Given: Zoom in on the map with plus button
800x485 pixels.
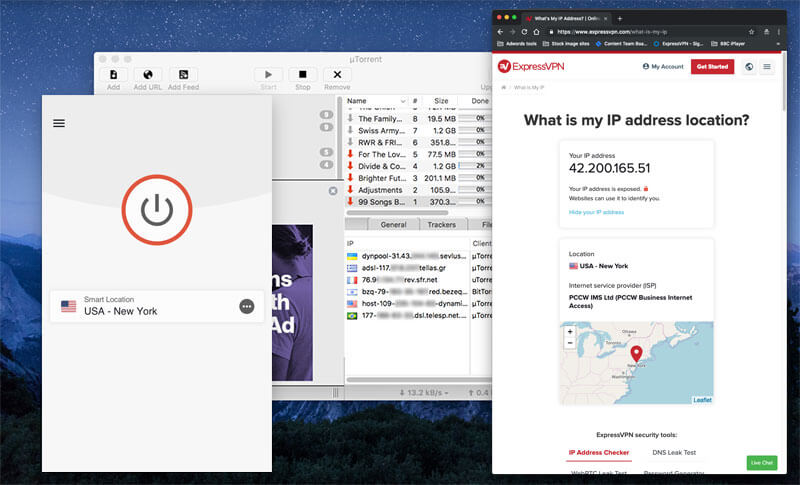Looking at the screenshot, I should (x=570, y=331).
